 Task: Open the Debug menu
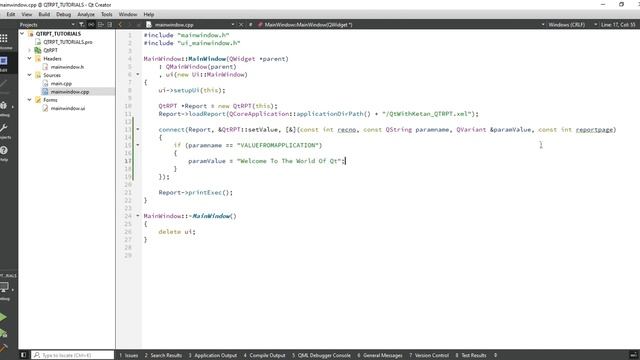pos(63,14)
